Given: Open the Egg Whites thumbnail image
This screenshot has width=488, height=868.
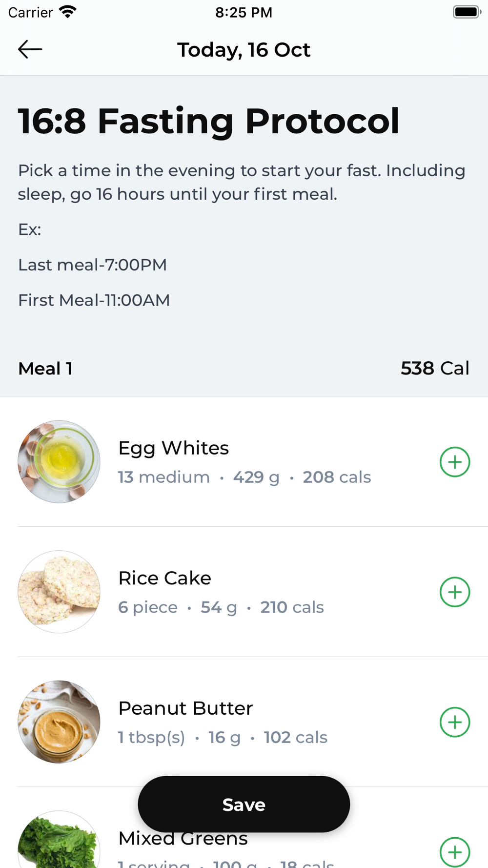Looking at the screenshot, I should [59, 462].
